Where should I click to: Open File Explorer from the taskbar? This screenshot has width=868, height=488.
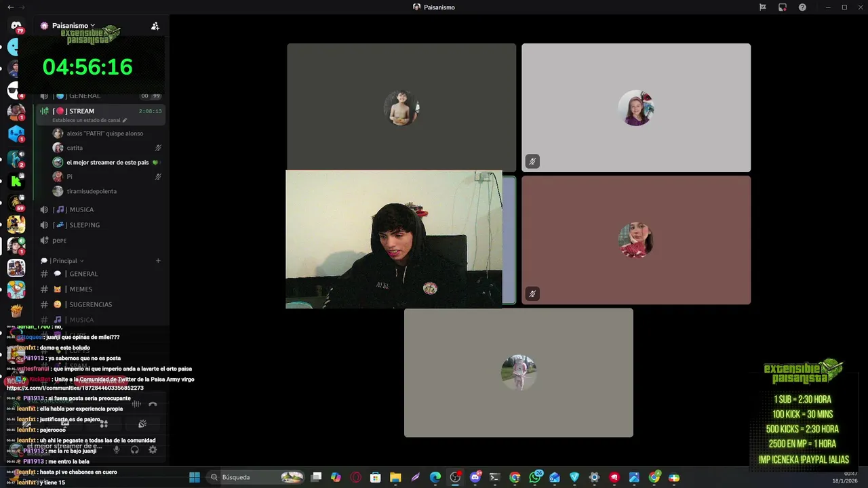pyautogui.click(x=395, y=477)
